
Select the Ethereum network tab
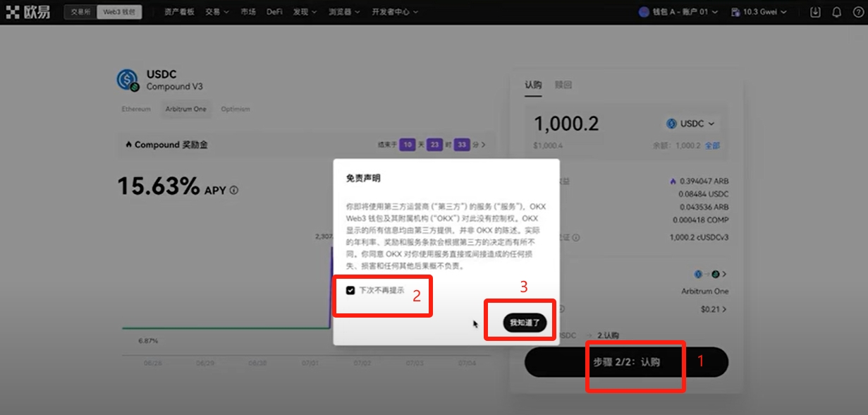point(136,109)
